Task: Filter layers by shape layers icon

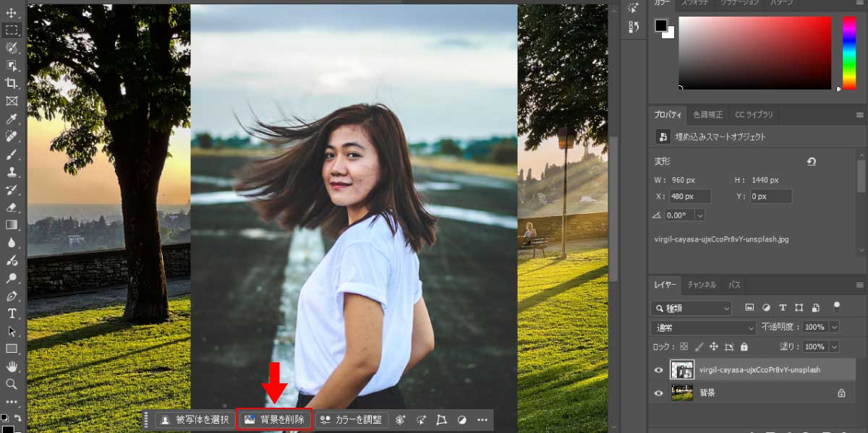Action: pyautogui.click(x=799, y=308)
